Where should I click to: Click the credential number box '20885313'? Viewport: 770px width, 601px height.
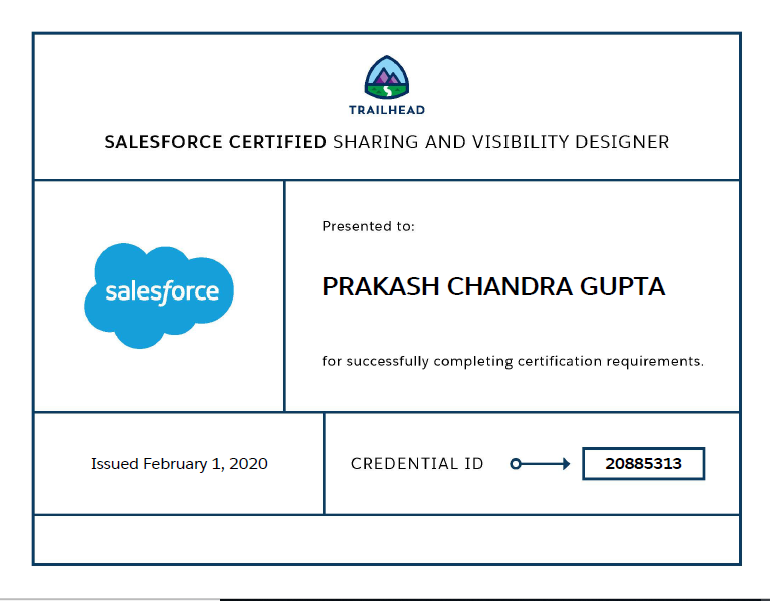pos(643,464)
